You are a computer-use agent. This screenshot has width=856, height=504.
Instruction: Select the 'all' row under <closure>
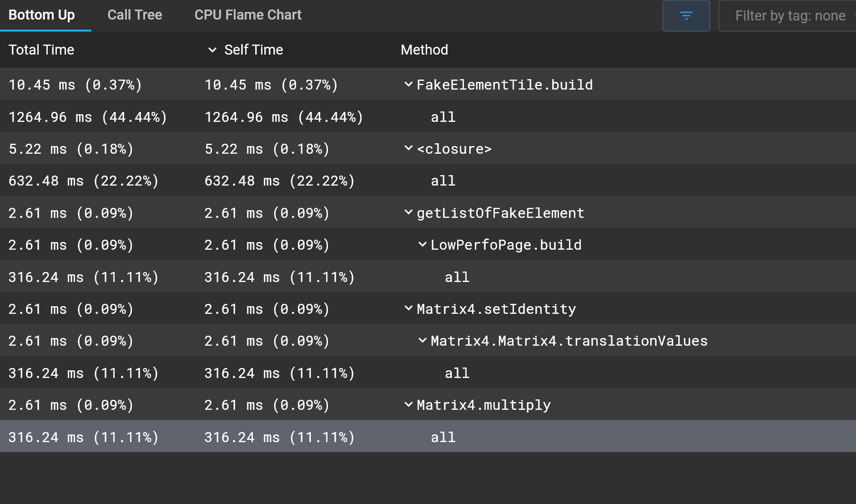[x=443, y=181]
